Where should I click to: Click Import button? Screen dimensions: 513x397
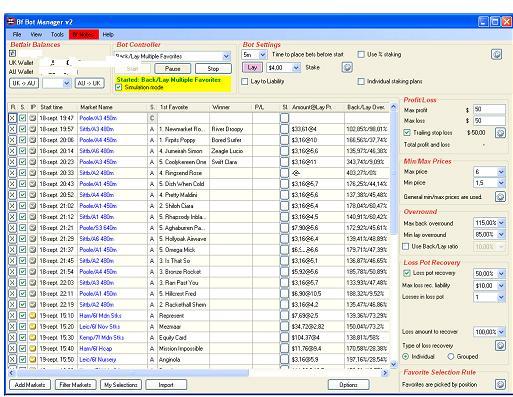coord(166,385)
